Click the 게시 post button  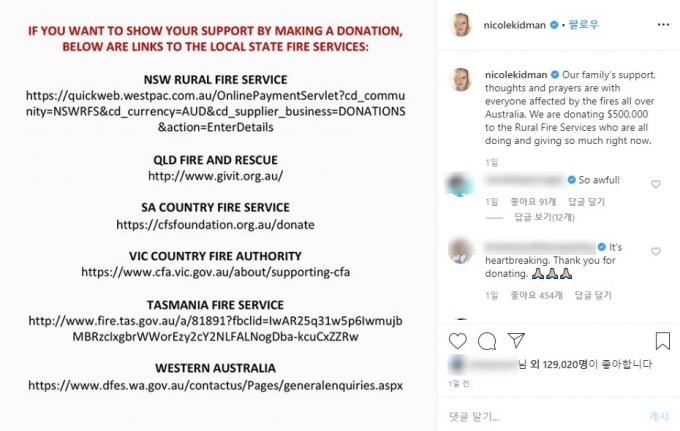pyautogui.click(x=659, y=417)
